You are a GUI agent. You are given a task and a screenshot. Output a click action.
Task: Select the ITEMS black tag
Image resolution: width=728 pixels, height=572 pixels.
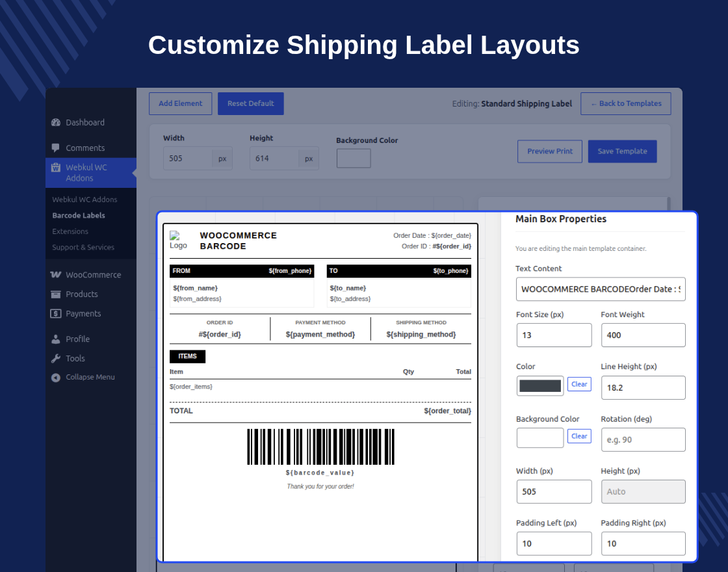tap(188, 357)
